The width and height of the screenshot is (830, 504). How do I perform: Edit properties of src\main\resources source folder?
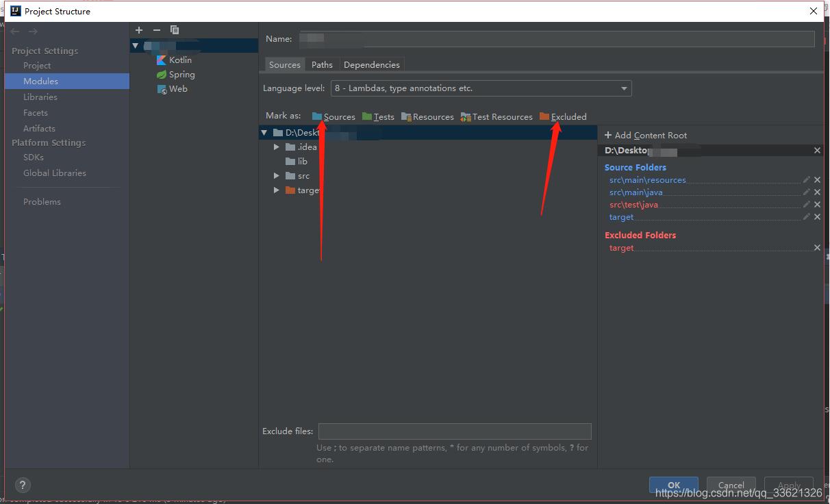(806, 180)
